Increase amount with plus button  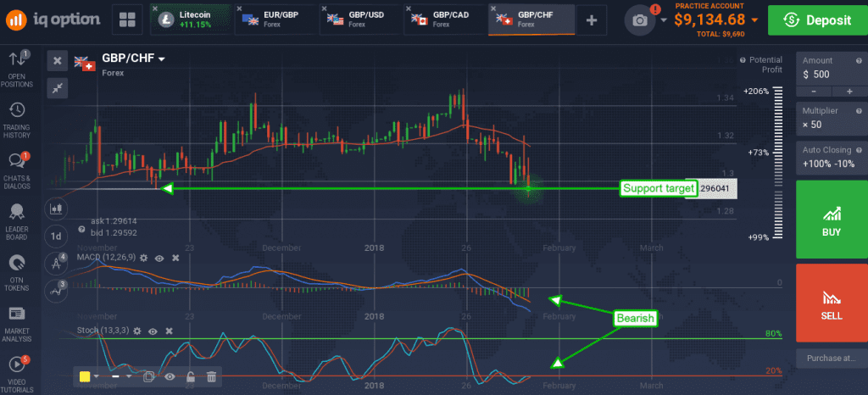coord(849,92)
